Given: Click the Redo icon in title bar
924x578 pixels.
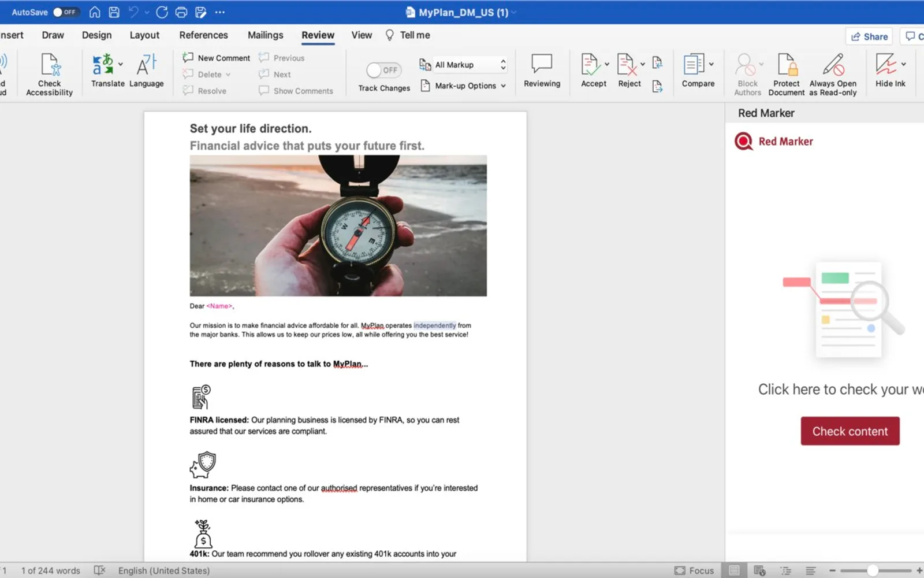Looking at the screenshot, I should click(x=162, y=12).
